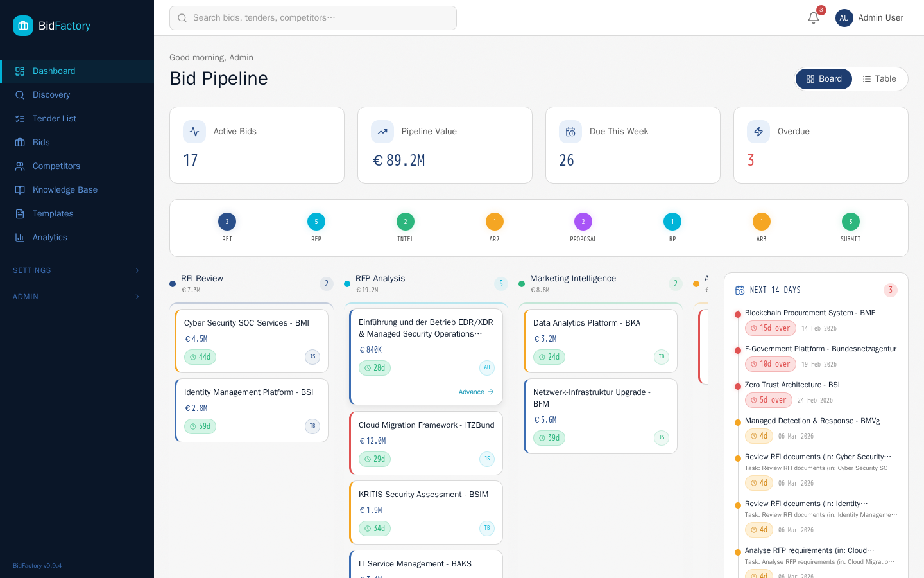The height and width of the screenshot is (578, 924).
Task: Click the AU avatar on EDR/XDR card
Action: pyautogui.click(x=487, y=367)
